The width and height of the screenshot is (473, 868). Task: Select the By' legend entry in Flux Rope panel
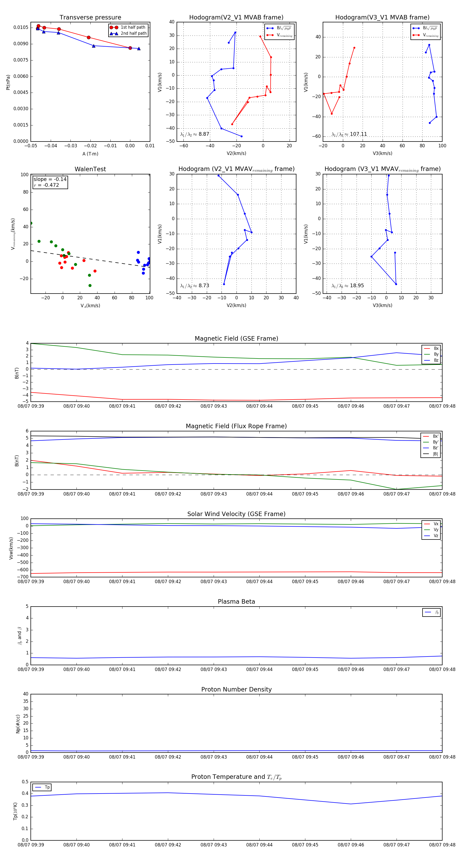431,442
